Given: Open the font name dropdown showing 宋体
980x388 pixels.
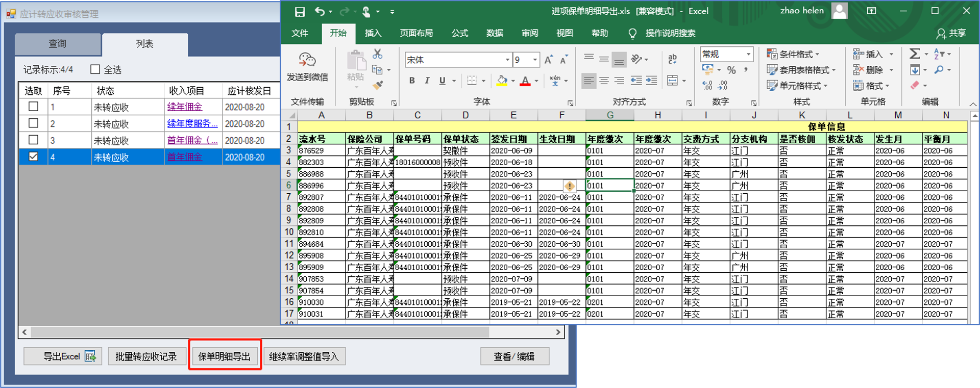Looking at the screenshot, I should tap(507, 60).
